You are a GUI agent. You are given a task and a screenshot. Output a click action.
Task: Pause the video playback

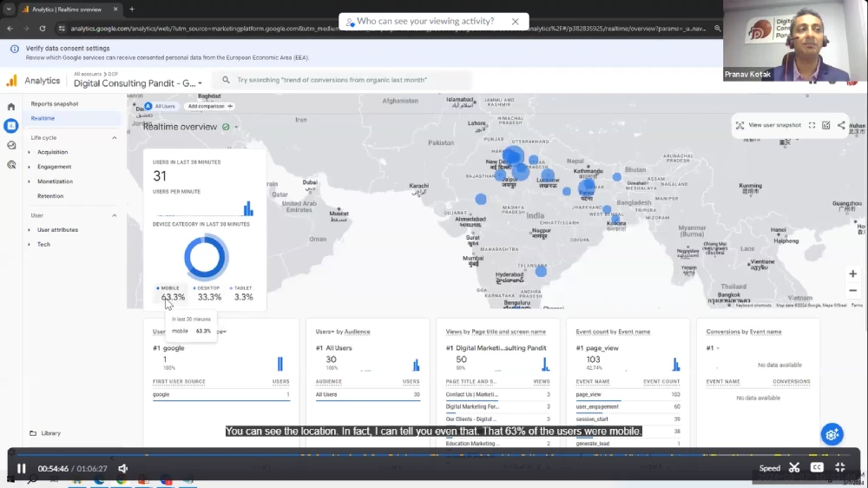[x=22, y=469]
